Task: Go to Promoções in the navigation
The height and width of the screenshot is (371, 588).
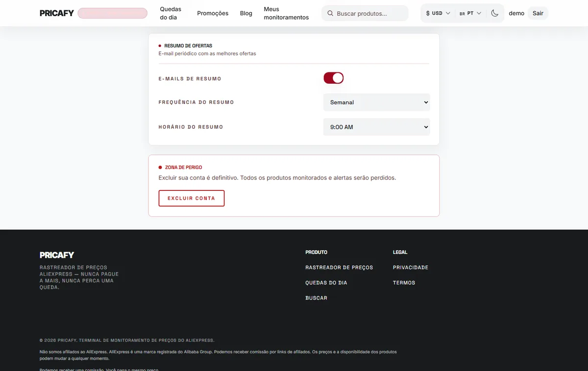Action: pos(213,13)
